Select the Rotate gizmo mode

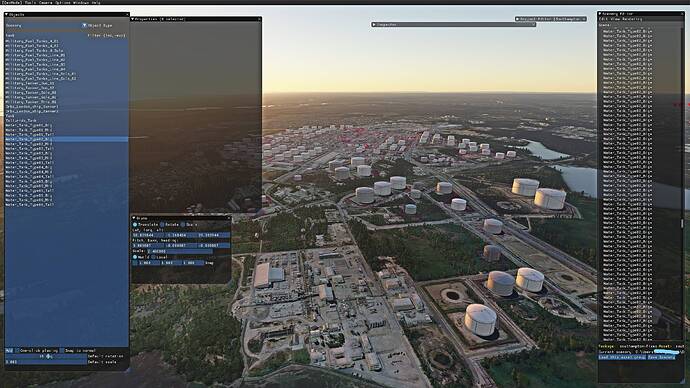coord(162,224)
